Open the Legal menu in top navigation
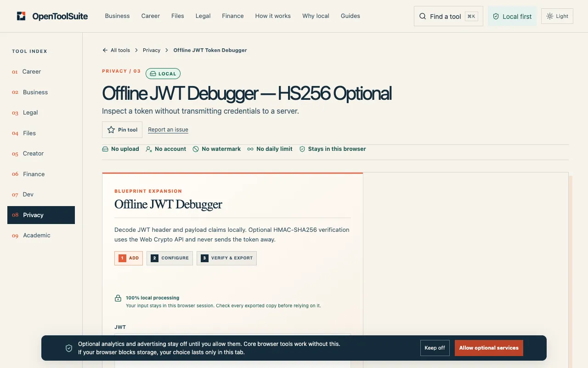The image size is (588, 368). [203, 16]
